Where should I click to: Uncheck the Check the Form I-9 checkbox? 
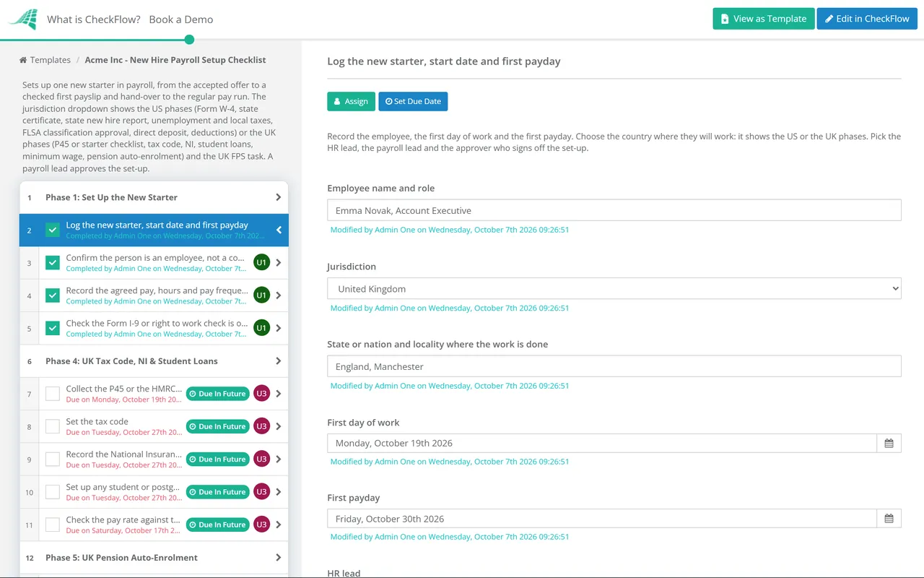53,328
